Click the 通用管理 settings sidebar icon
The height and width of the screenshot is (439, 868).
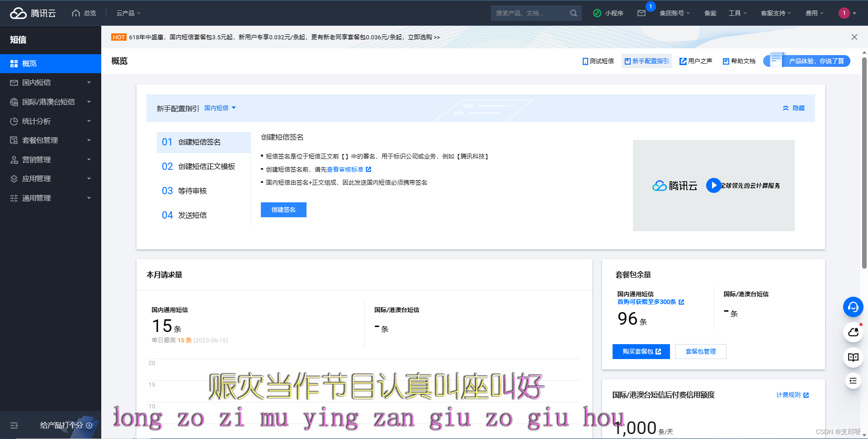14,198
